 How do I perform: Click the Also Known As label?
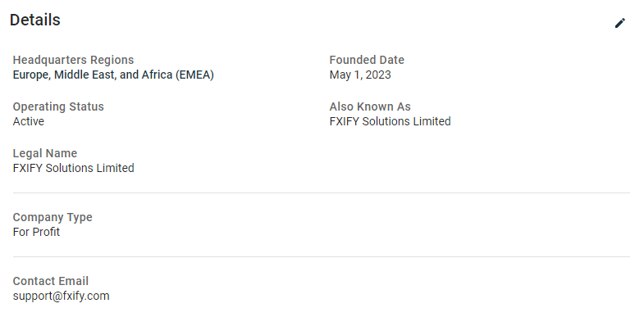pyautogui.click(x=370, y=106)
